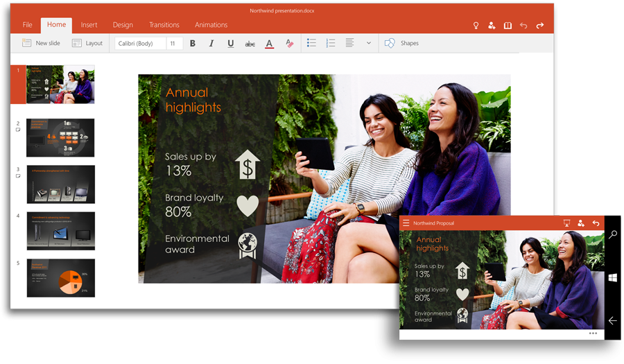
Task: Start slideshow from phone presenter icon
Action: (x=566, y=223)
